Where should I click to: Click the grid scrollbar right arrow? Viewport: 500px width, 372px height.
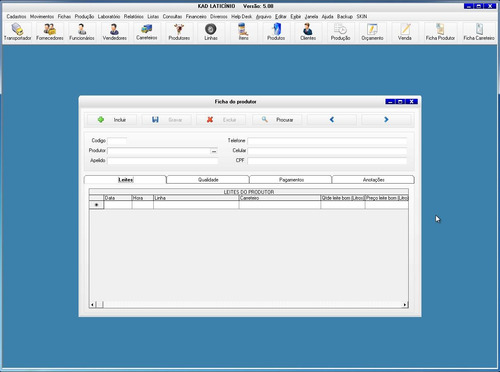pyautogui.click(x=405, y=304)
